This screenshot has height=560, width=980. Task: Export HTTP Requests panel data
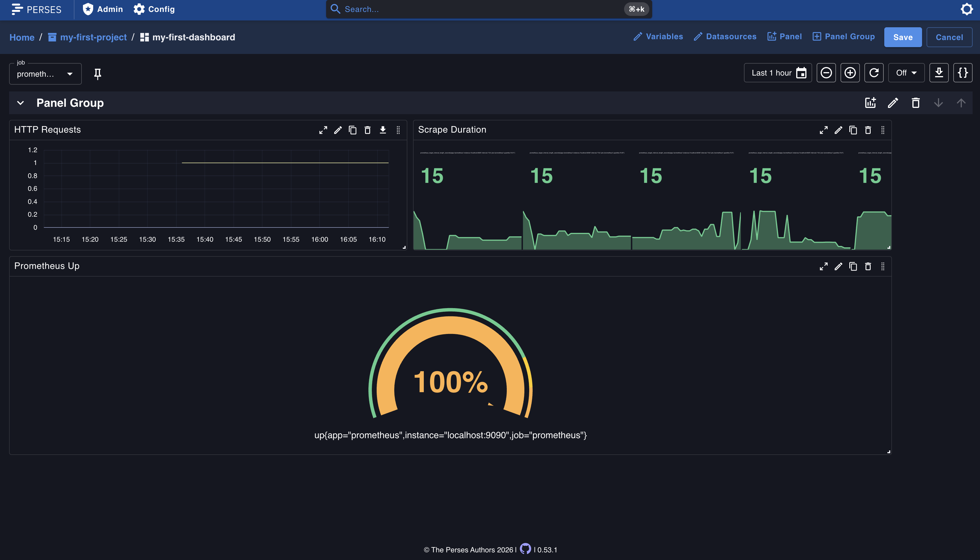(x=383, y=130)
